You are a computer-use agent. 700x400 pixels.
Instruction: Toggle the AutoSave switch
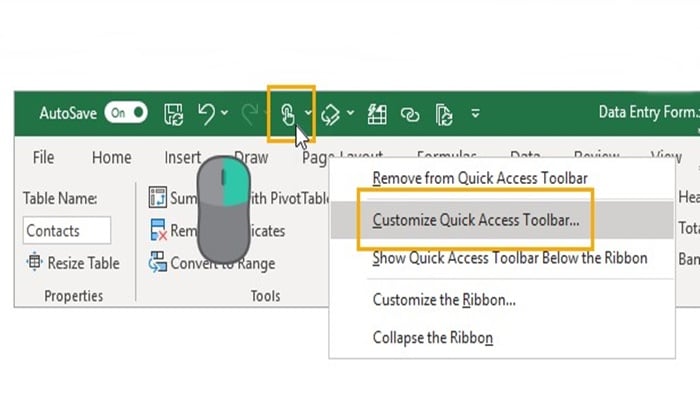pos(126,113)
